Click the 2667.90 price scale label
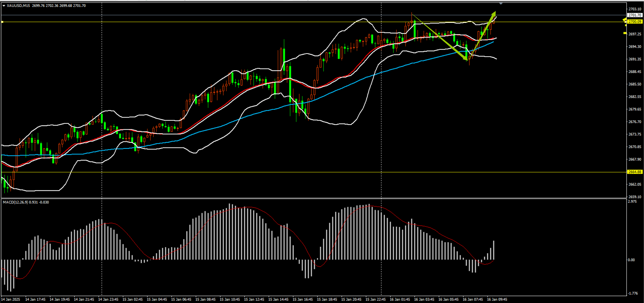This screenshot has height=303, width=644. [635, 159]
